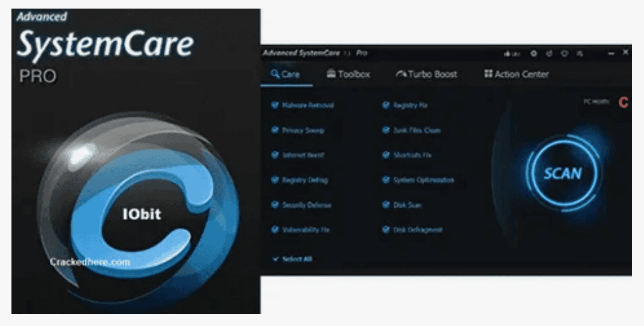Disable the Shortcuts Fix option

point(386,155)
